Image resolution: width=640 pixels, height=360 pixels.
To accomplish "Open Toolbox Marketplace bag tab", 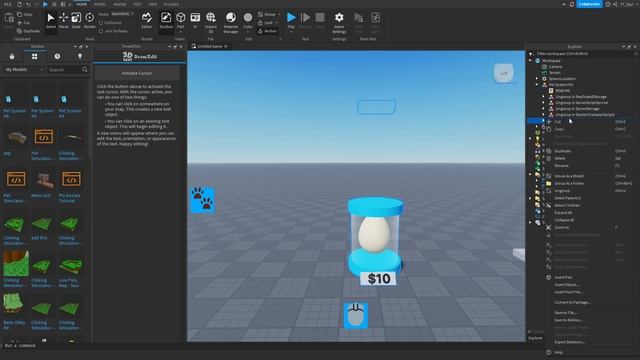I will click(x=12, y=56).
